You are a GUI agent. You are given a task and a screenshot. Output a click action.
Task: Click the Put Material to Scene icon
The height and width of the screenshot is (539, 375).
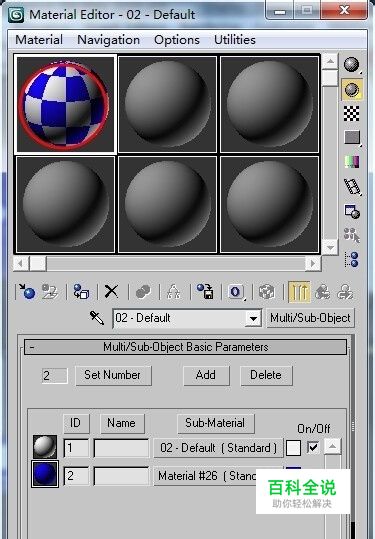pyautogui.click(x=49, y=292)
